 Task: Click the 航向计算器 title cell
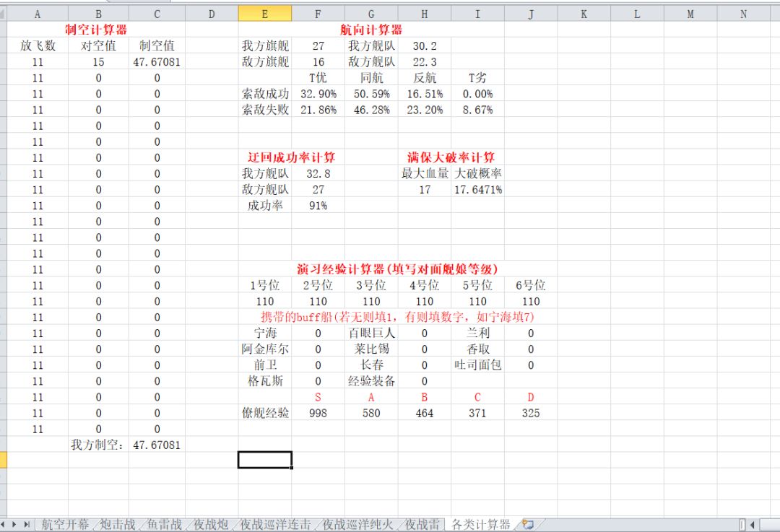point(371,30)
